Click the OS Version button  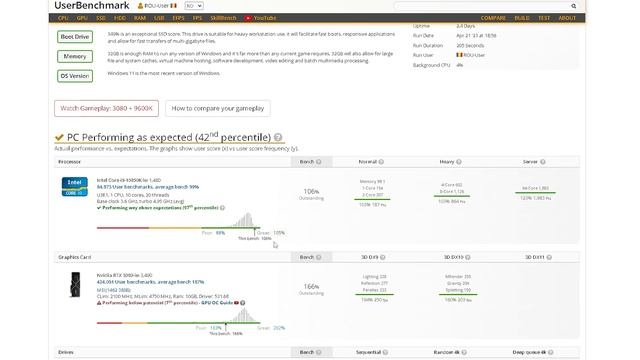[x=75, y=76]
